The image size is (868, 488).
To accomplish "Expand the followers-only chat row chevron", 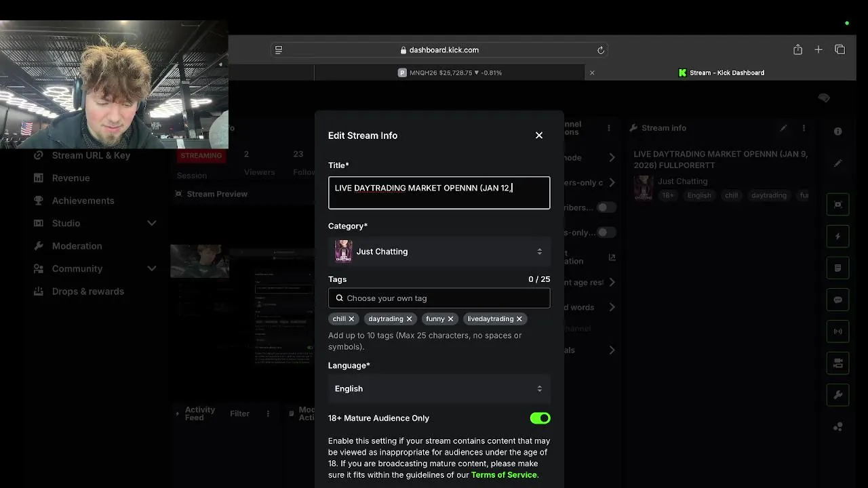I will (612, 182).
